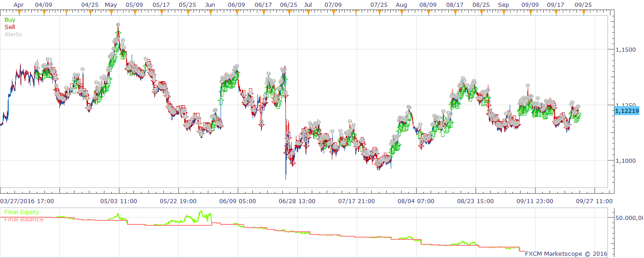644x258 pixels.
Task: Click the 05/09 top date label
Action: pyautogui.click(x=134, y=5)
